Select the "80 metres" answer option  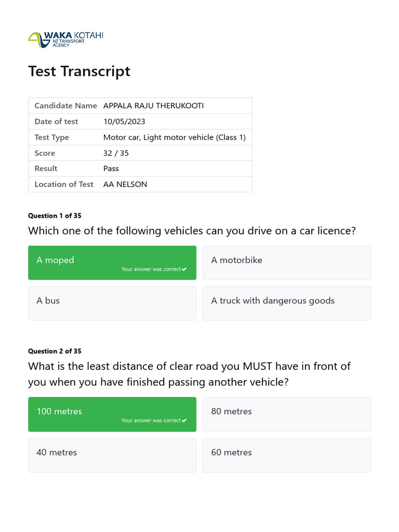click(287, 414)
